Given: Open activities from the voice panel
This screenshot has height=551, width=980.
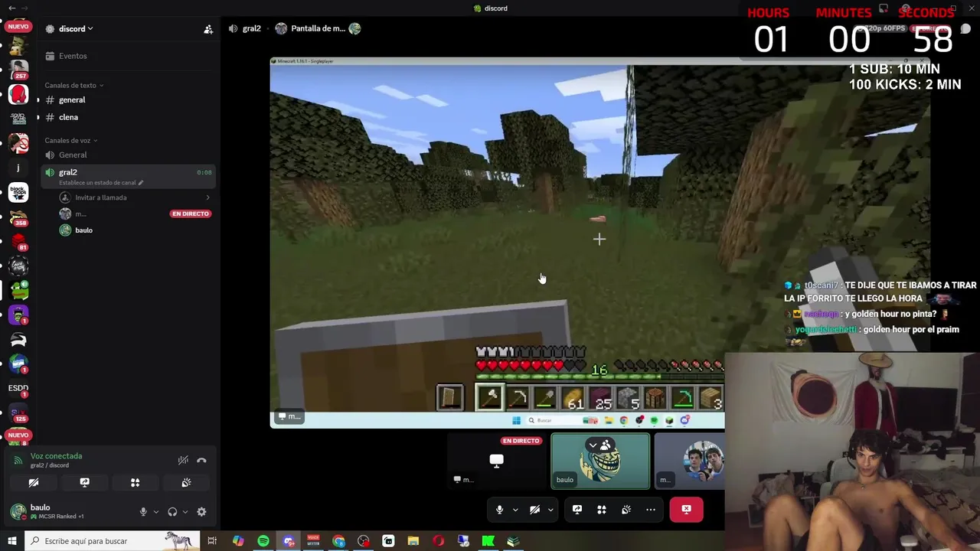Looking at the screenshot, I should click(x=136, y=483).
